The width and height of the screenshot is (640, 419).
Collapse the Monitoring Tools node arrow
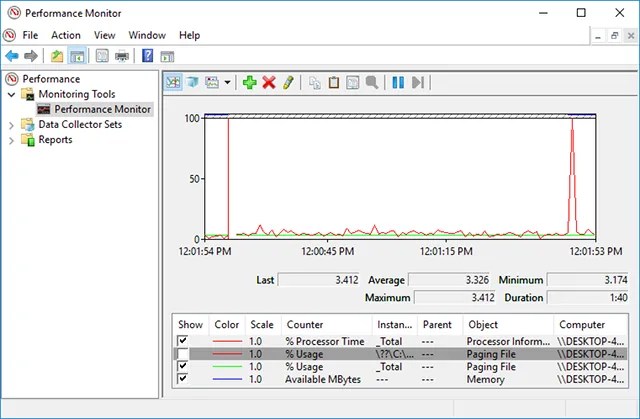(11, 95)
